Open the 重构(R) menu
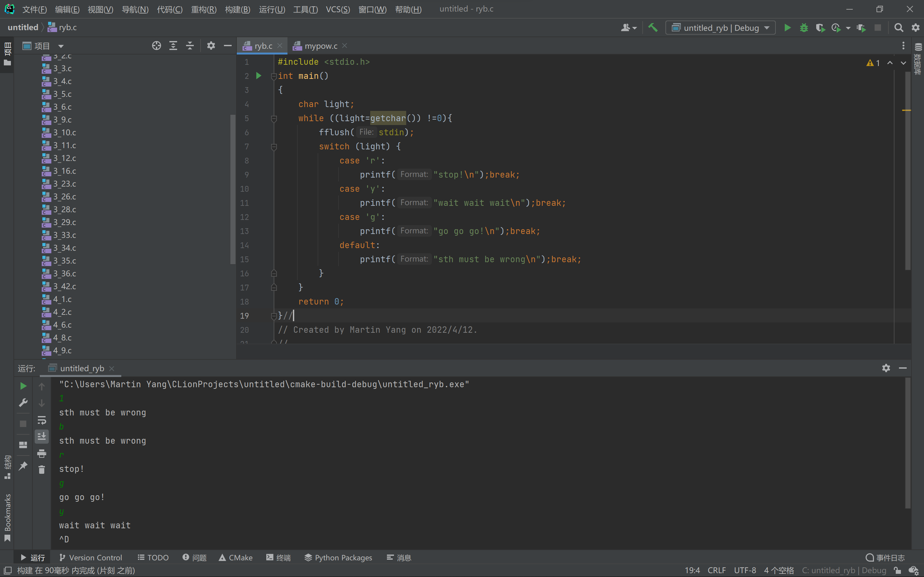924x577 pixels. coord(203,9)
